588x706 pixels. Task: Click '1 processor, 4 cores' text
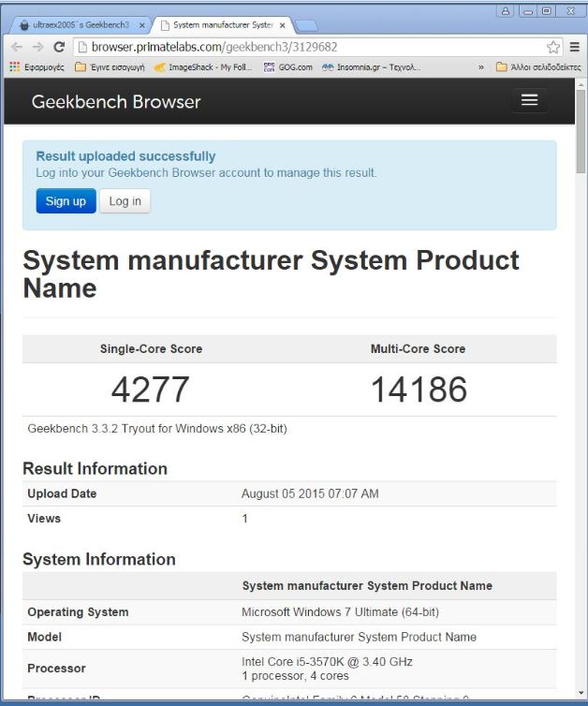(295, 676)
